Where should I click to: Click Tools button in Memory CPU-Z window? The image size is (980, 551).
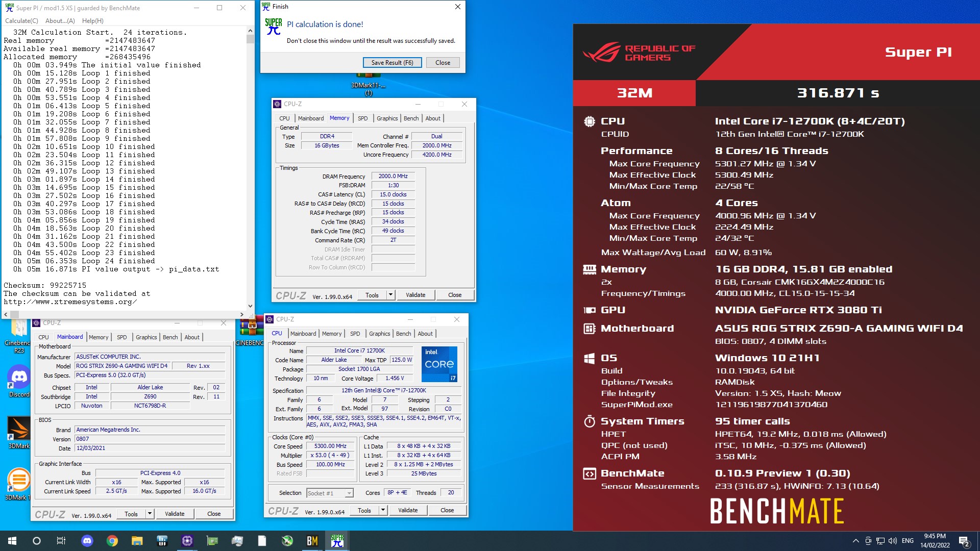click(372, 295)
